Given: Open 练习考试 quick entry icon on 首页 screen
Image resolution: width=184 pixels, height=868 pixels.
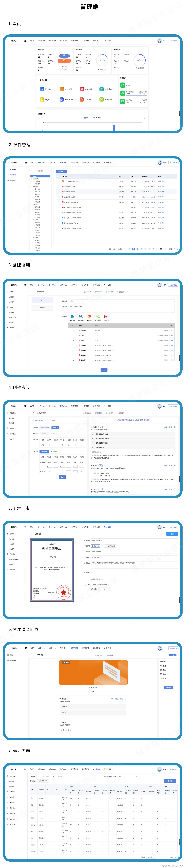Looking at the screenshot, I should point(82,89).
